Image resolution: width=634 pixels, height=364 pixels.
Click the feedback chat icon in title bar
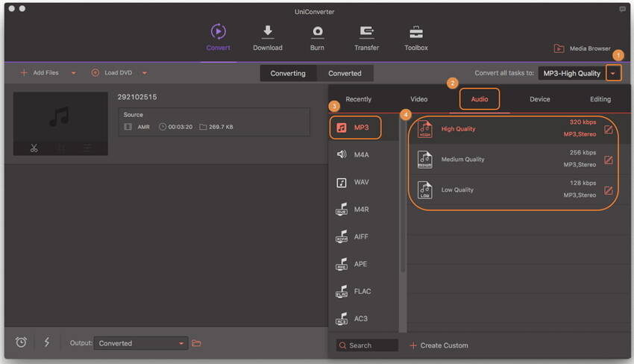click(x=622, y=9)
